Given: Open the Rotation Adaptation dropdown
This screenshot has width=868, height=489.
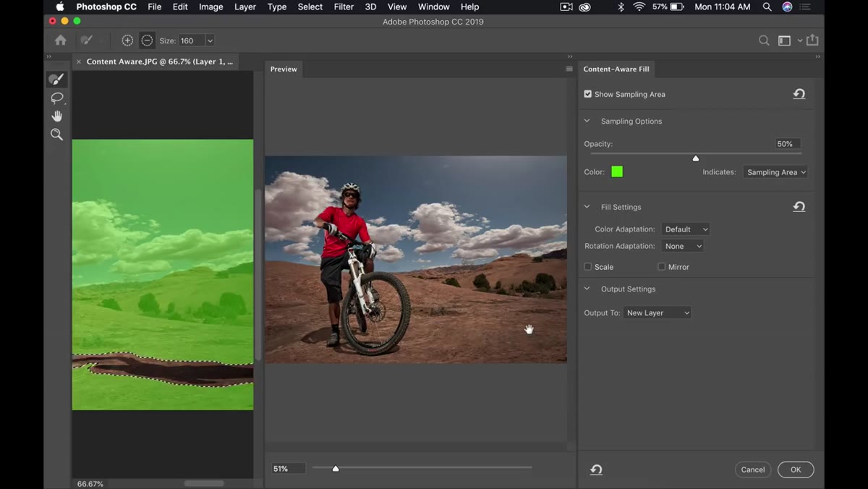Looking at the screenshot, I should point(682,246).
